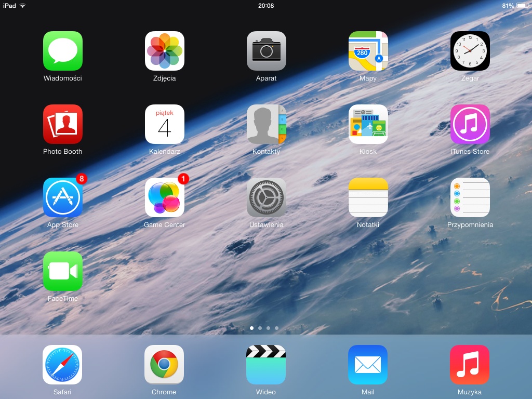The height and width of the screenshot is (399, 532).
Task: Open the Mapy maps app
Action: [x=368, y=51]
